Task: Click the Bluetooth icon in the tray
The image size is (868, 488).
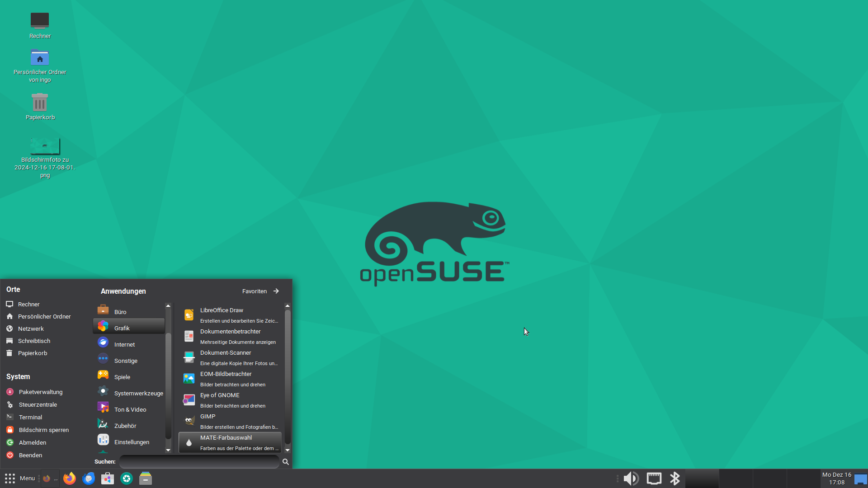Action: (675, 479)
